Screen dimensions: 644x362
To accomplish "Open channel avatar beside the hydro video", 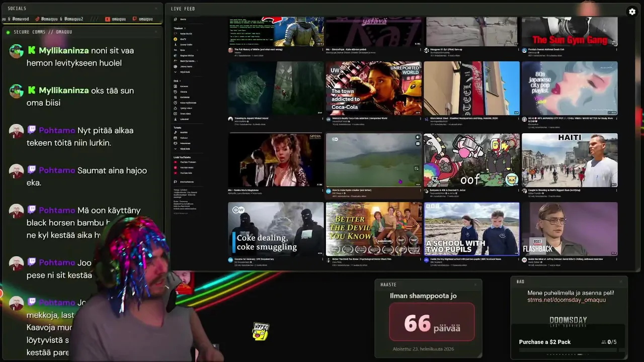I will click(329, 191).
